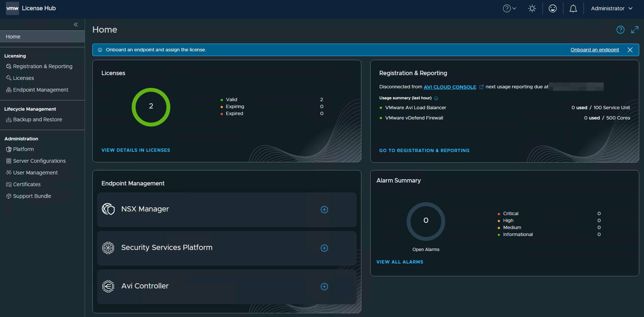The height and width of the screenshot is (317, 644).
Task: Click the Expiring licenses legend entry
Action: 272,107
